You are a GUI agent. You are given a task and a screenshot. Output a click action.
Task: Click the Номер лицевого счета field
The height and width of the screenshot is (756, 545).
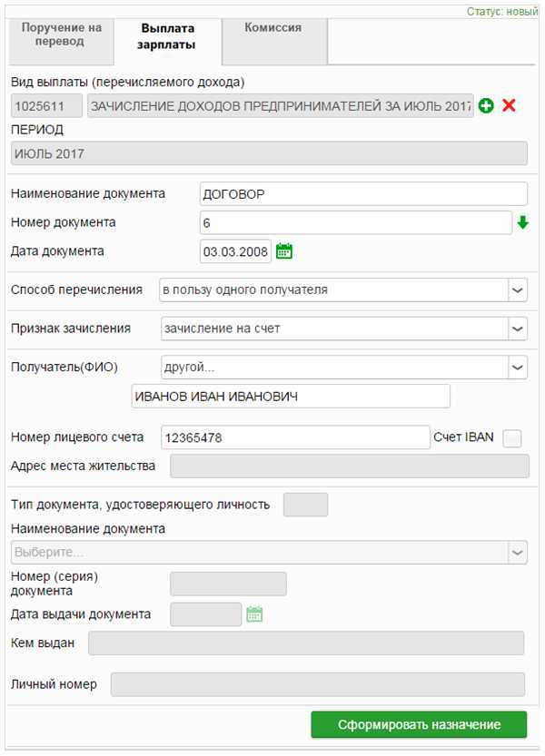click(x=295, y=437)
